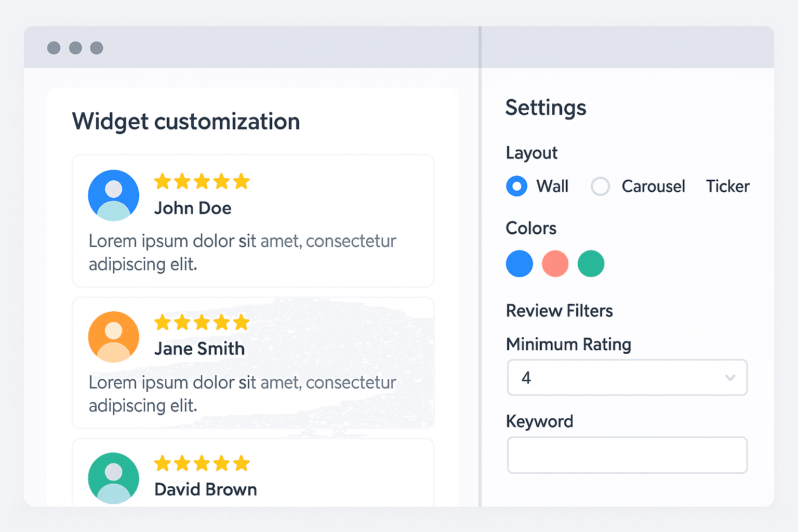Pick the blue color swatch
The image size is (798, 532).
tap(520, 263)
